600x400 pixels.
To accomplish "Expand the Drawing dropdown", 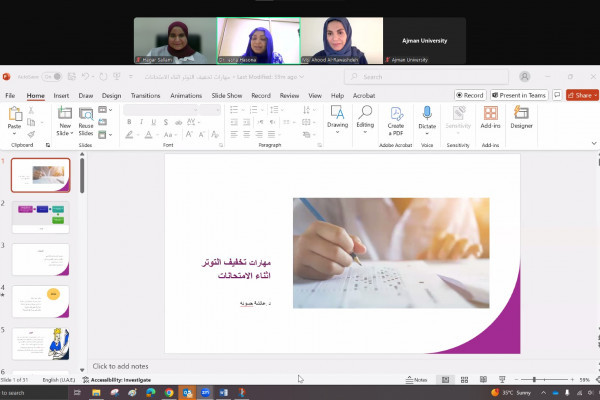I will [337, 126].
